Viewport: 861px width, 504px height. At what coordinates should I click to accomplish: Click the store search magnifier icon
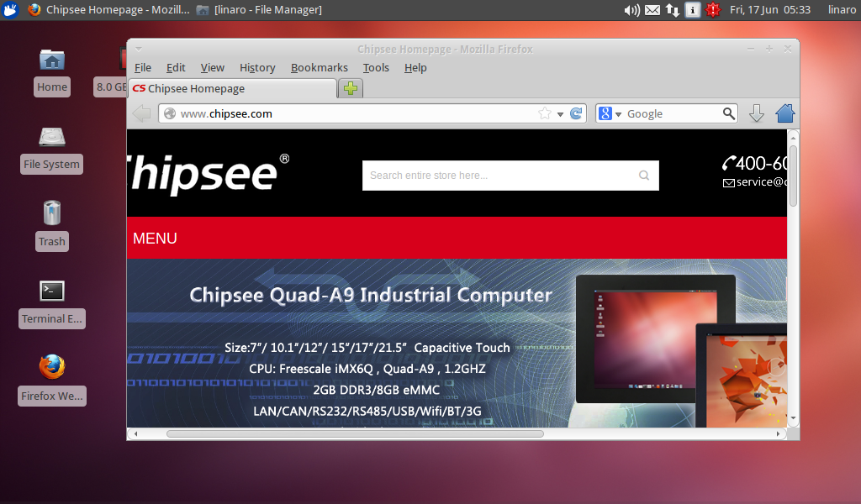tap(644, 176)
